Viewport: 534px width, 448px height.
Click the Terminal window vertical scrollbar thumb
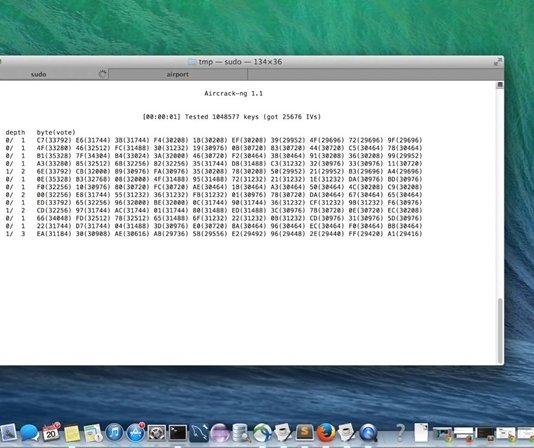[500, 331]
